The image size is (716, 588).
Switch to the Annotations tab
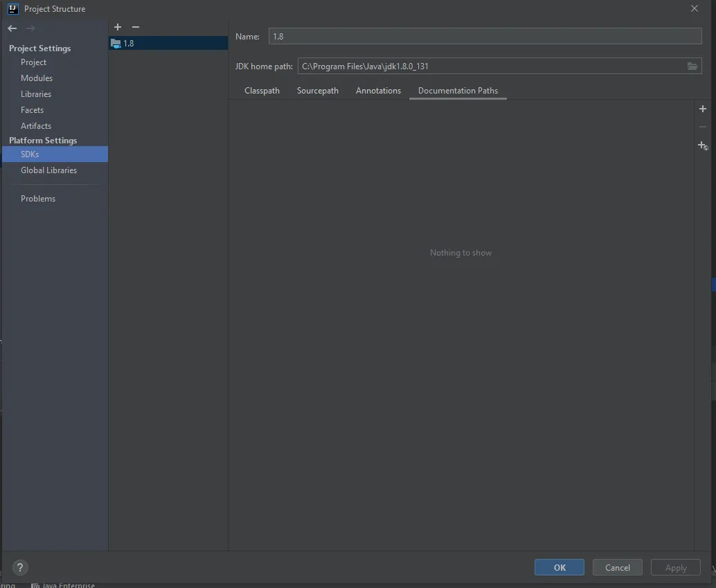point(379,91)
